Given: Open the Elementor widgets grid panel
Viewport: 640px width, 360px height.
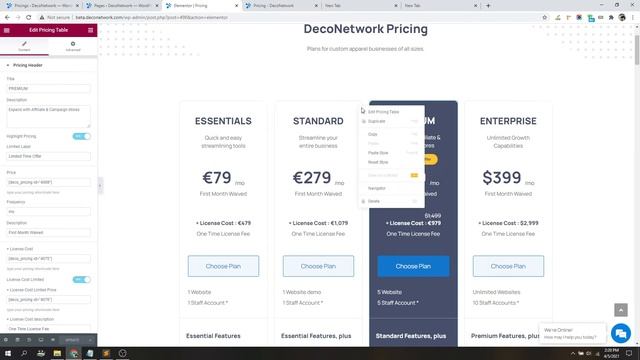Looking at the screenshot, I should (x=91, y=30).
